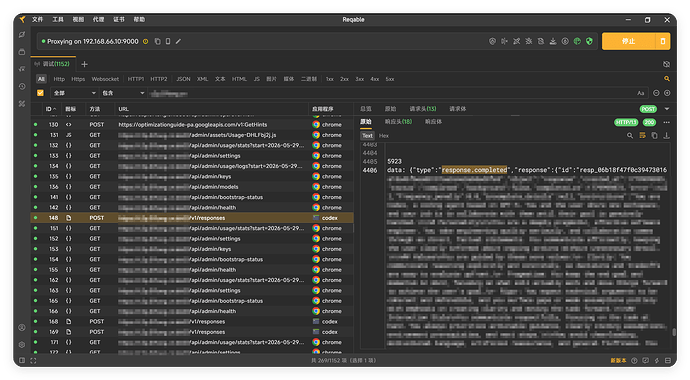690x380 pixels.
Task: Click the orange search icon on the filter row
Action: click(667, 79)
